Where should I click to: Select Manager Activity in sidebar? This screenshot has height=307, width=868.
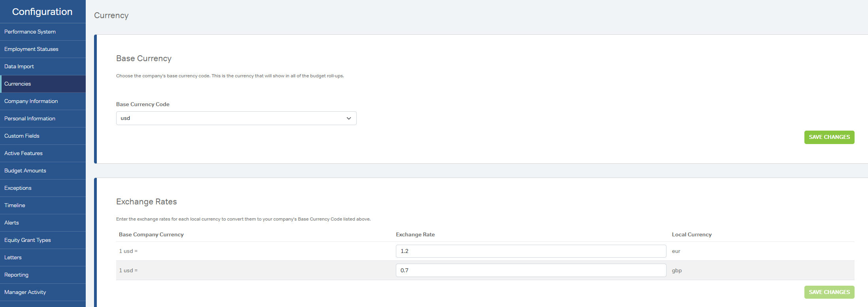25,292
